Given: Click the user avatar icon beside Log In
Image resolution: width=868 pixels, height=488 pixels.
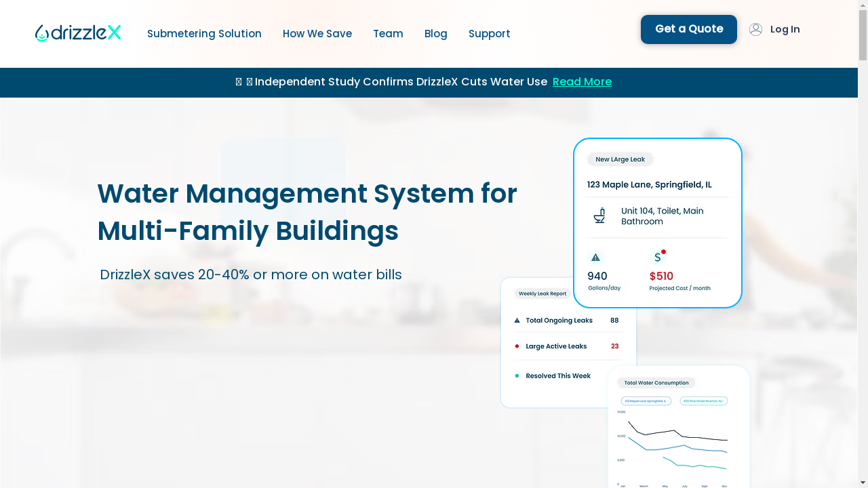Looking at the screenshot, I should click(x=755, y=29).
